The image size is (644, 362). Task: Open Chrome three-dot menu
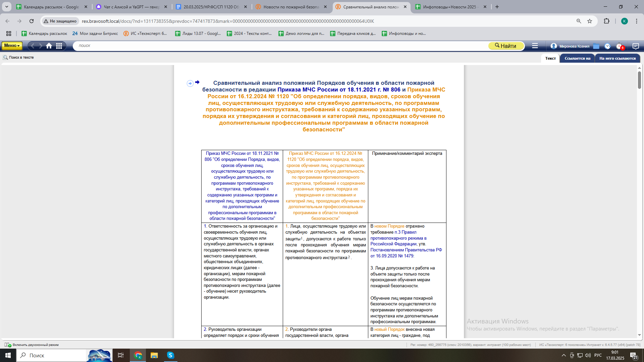(637, 21)
